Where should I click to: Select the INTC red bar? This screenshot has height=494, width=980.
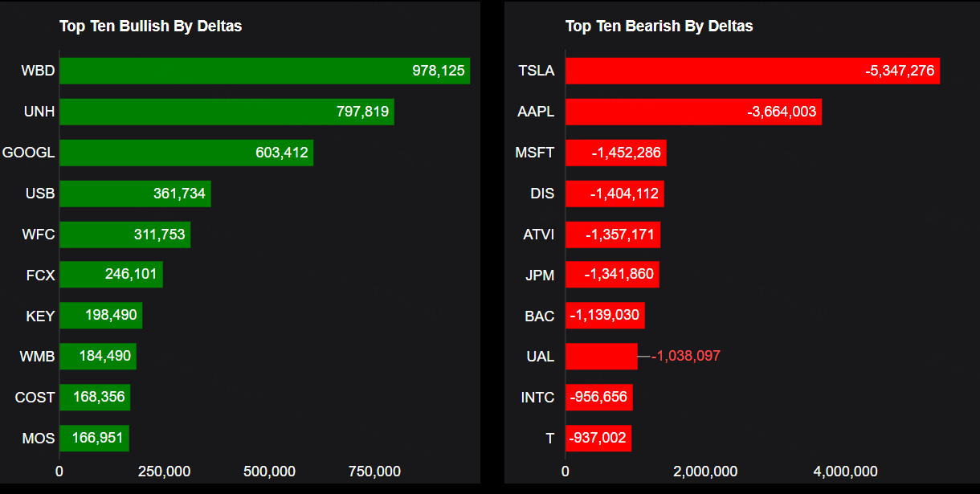[x=598, y=398]
